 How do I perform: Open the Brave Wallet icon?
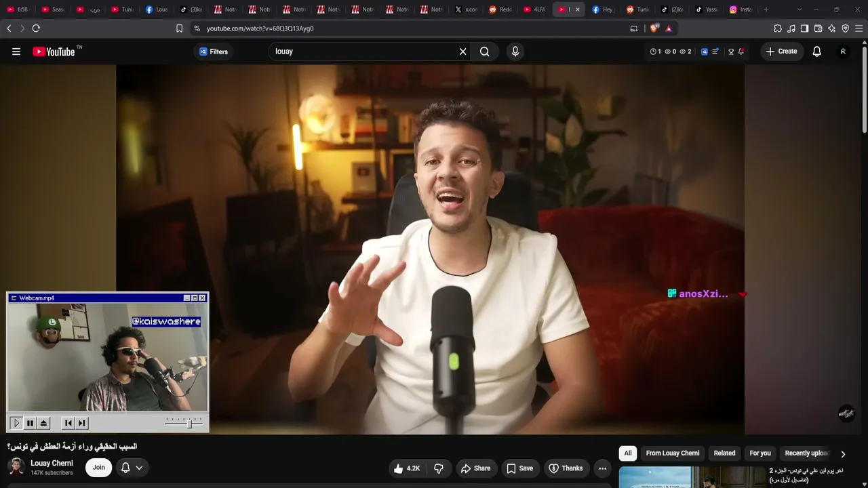coord(818,28)
